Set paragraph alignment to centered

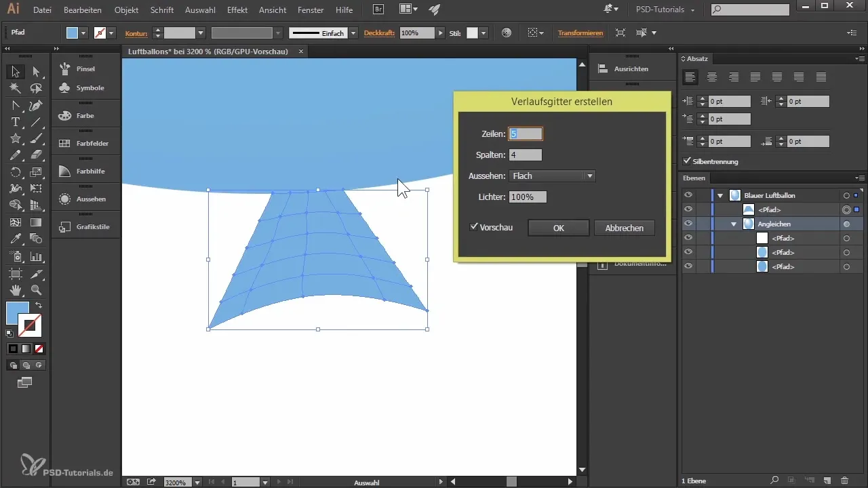(712, 77)
